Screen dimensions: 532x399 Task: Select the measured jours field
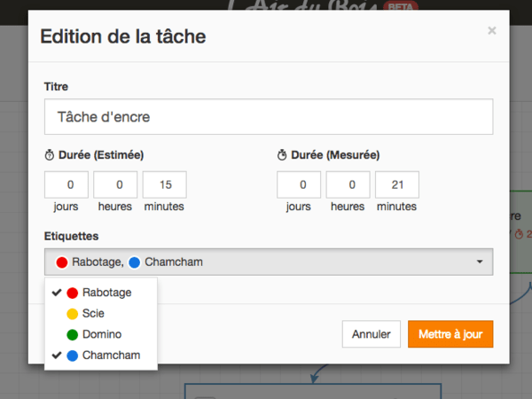coord(299,184)
